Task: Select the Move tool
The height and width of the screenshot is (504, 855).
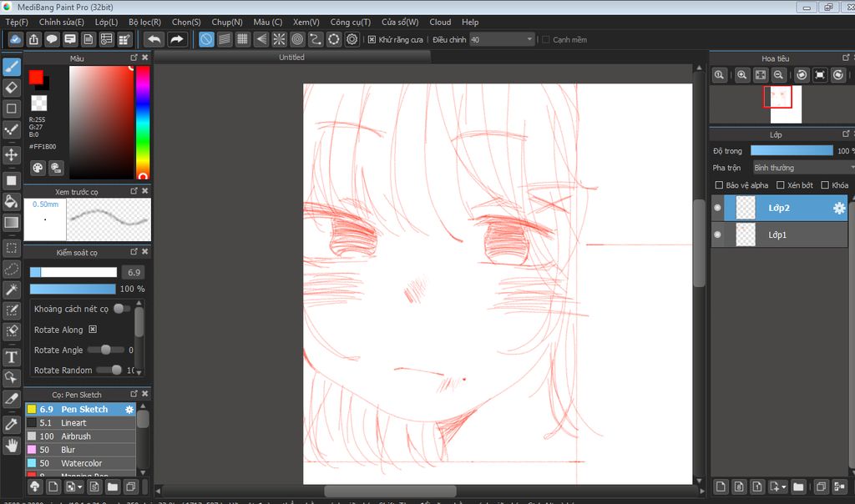Action: click(x=12, y=154)
